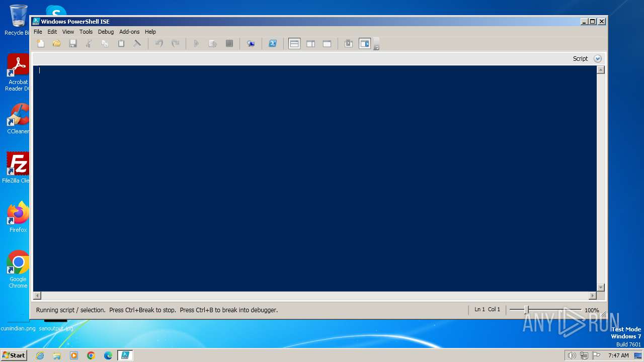
Task: Select the Google Chrome desktop shortcut
Action: [18, 269]
